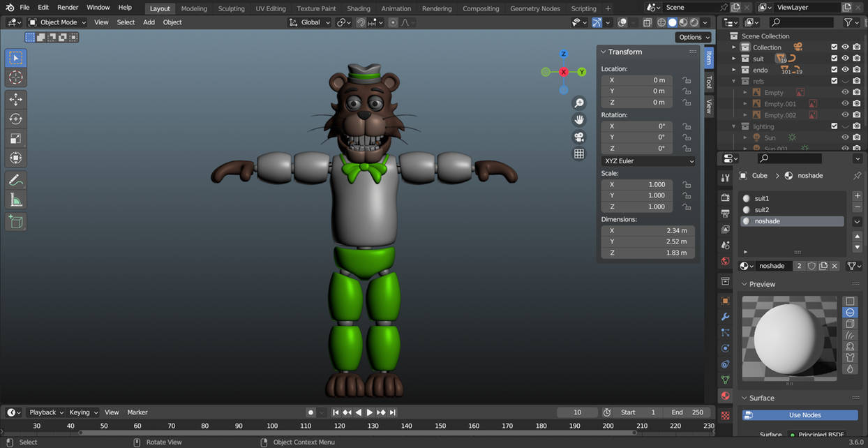
Task: Switch perspective/orthographic with the grid icon
Action: click(579, 154)
